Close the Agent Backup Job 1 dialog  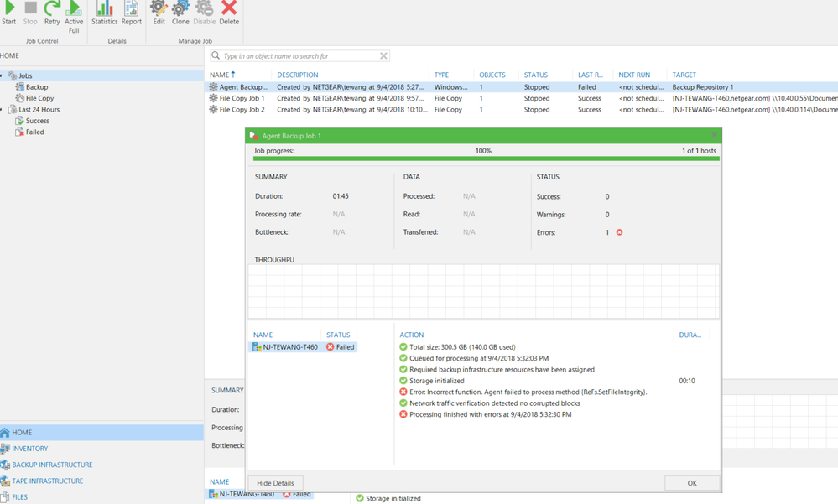pyautogui.click(x=714, y=135)
